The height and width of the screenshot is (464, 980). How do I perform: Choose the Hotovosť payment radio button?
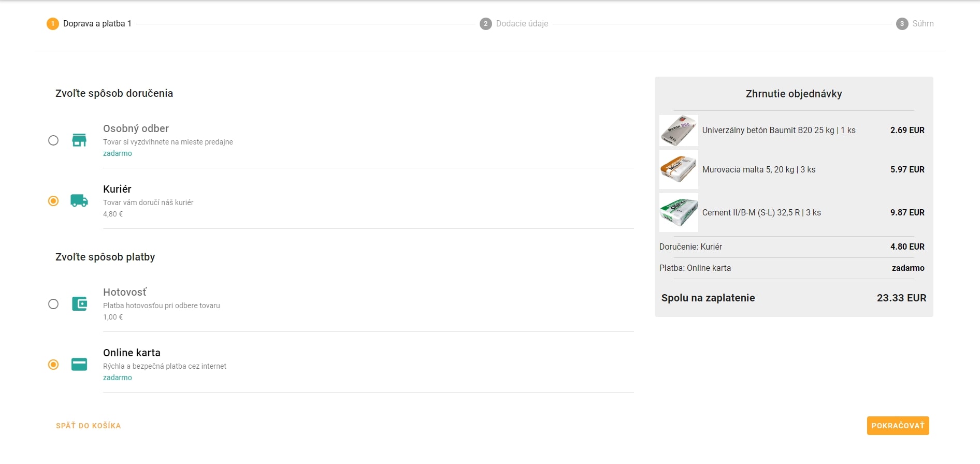pos(53,304)
